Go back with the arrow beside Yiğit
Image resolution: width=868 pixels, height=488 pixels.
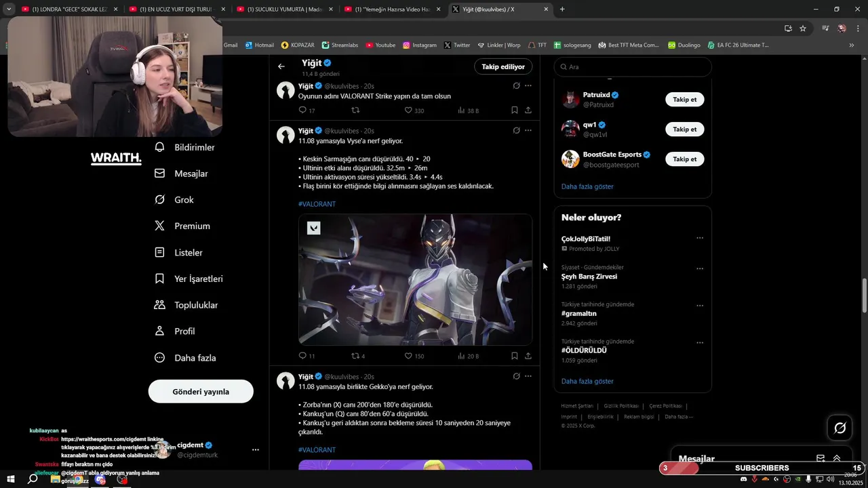point(281,66)
